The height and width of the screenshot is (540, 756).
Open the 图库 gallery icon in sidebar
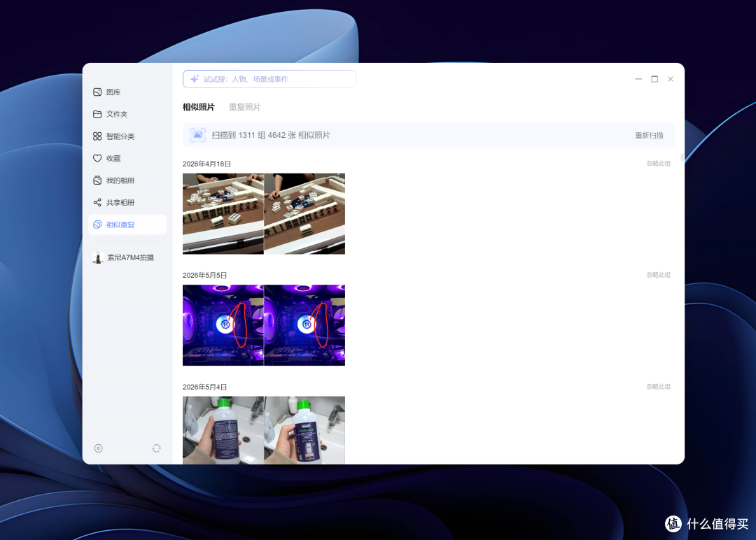pos(97,92)
